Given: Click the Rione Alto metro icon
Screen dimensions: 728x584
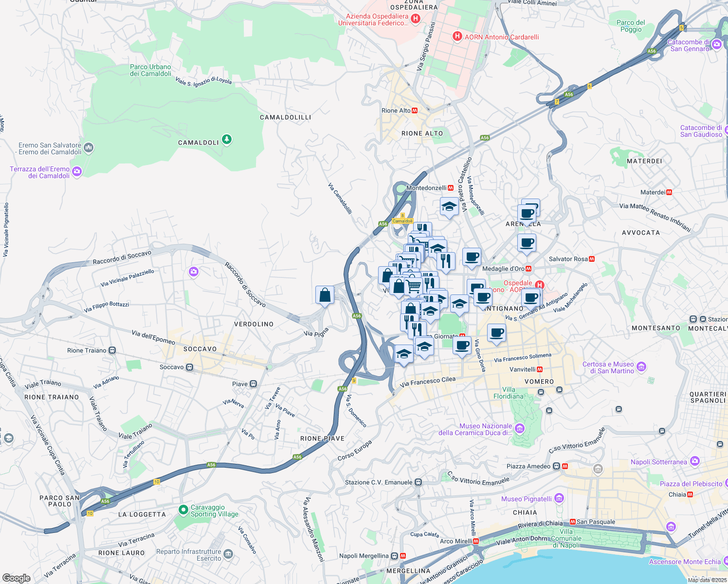Looking at the screenshot, I should tap(415, 110).
